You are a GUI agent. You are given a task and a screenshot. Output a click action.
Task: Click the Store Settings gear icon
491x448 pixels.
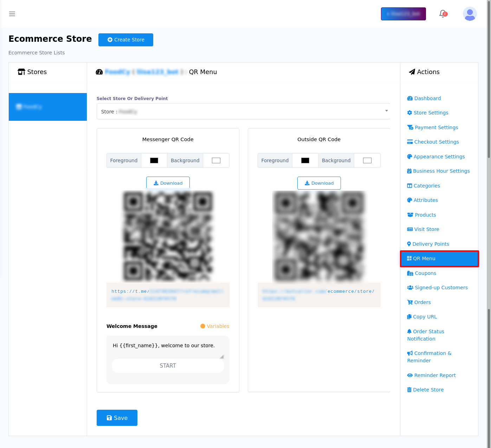click(409, 113)
